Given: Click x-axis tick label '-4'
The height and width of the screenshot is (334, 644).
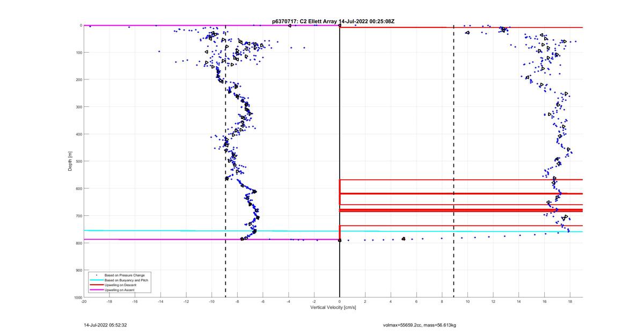Looking at the screenshot, I should click(289, 301).
